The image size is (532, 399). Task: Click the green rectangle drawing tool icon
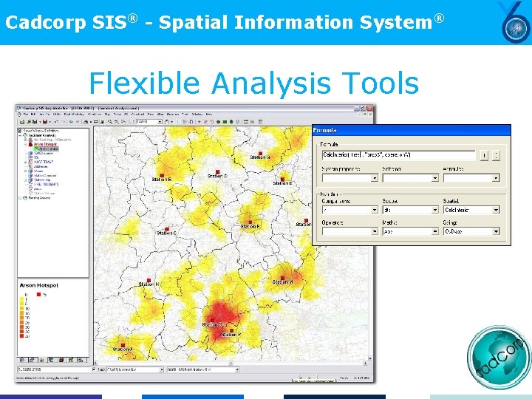225,122
